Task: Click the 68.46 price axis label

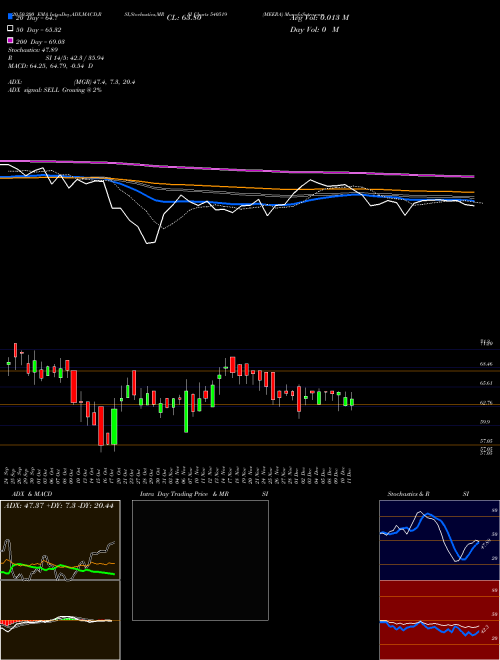Action: tap(486, 364)
